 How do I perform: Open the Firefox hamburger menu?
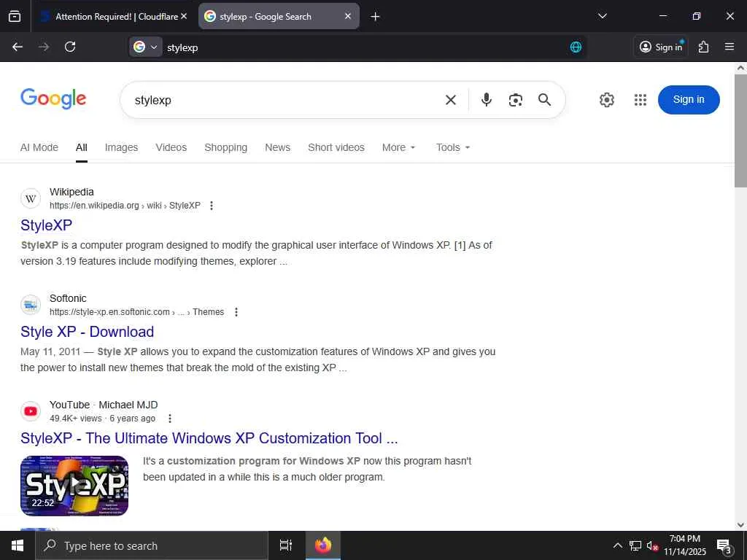pos(729,47)
